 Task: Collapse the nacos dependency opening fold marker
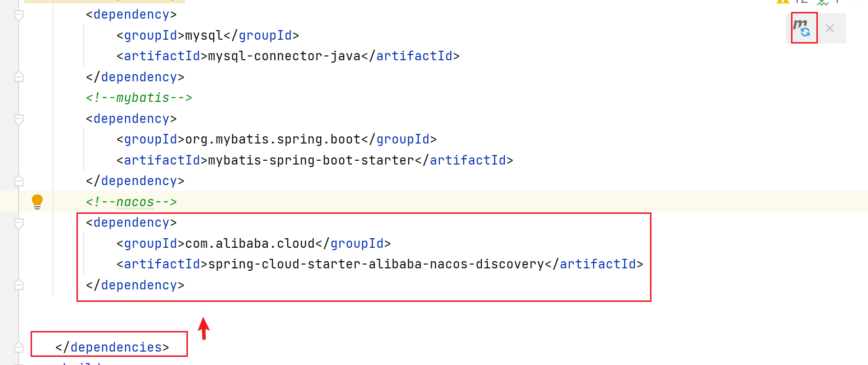point(19,223)
